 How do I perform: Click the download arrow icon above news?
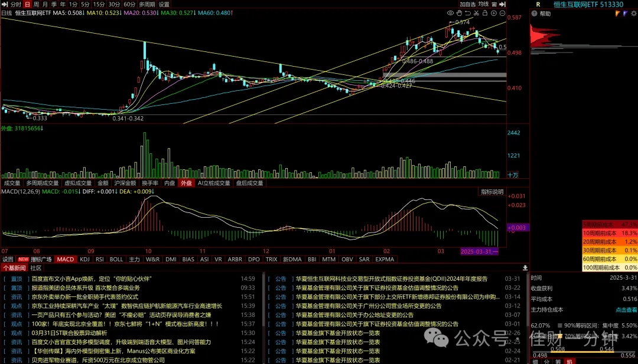pyautogui.click(x=525, y=268)
